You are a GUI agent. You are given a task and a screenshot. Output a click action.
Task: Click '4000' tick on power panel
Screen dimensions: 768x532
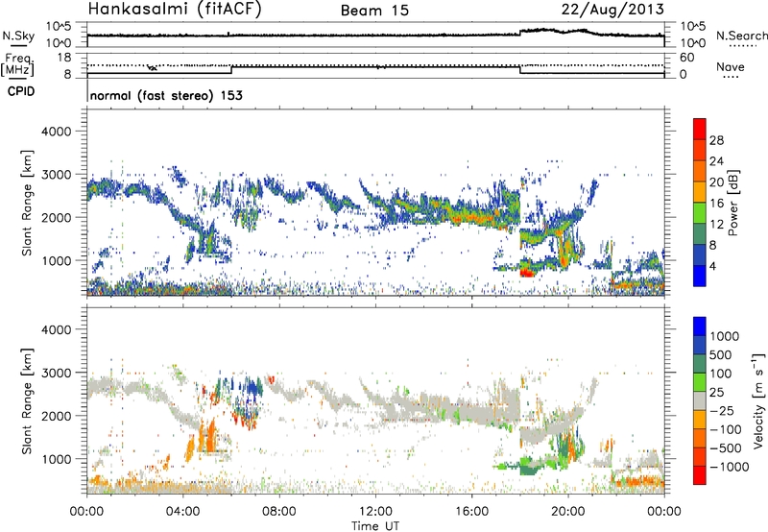tap(57, 132)
